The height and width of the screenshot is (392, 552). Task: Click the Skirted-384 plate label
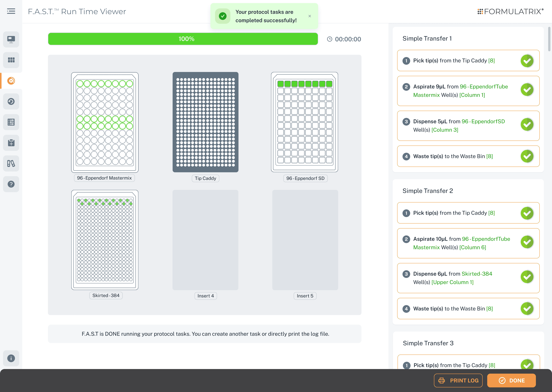(106, 296)
